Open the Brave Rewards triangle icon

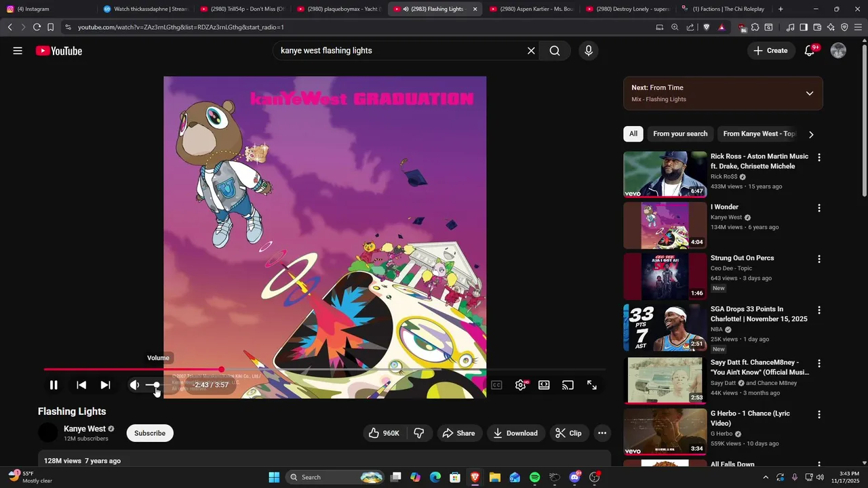722,27
